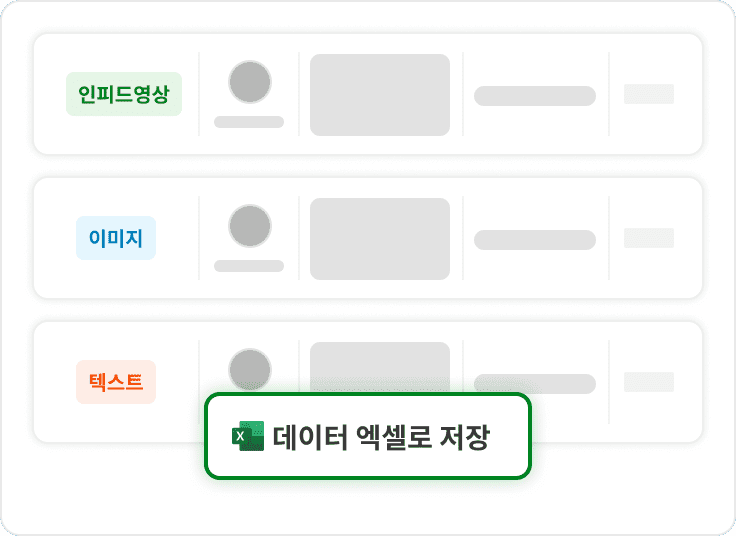Click small gray tag in 텍스트 row
This screenshot has height=536, width=736.
649,382
